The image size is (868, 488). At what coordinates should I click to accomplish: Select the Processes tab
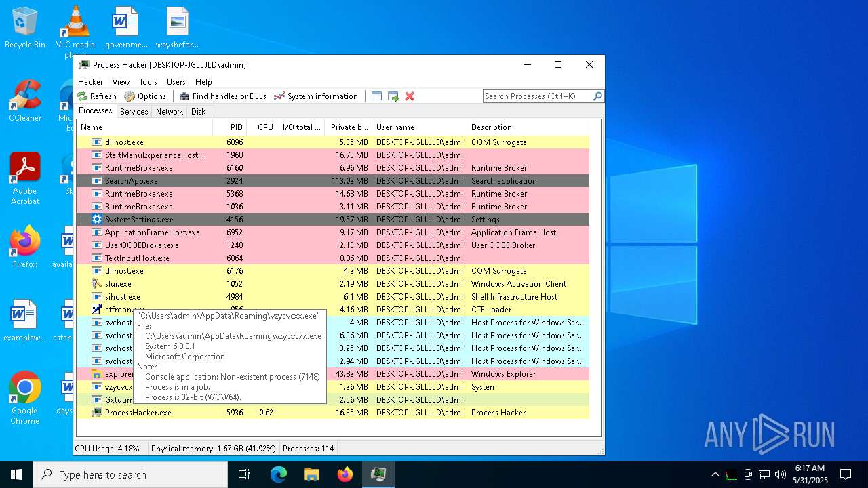(x=96, y=111)
